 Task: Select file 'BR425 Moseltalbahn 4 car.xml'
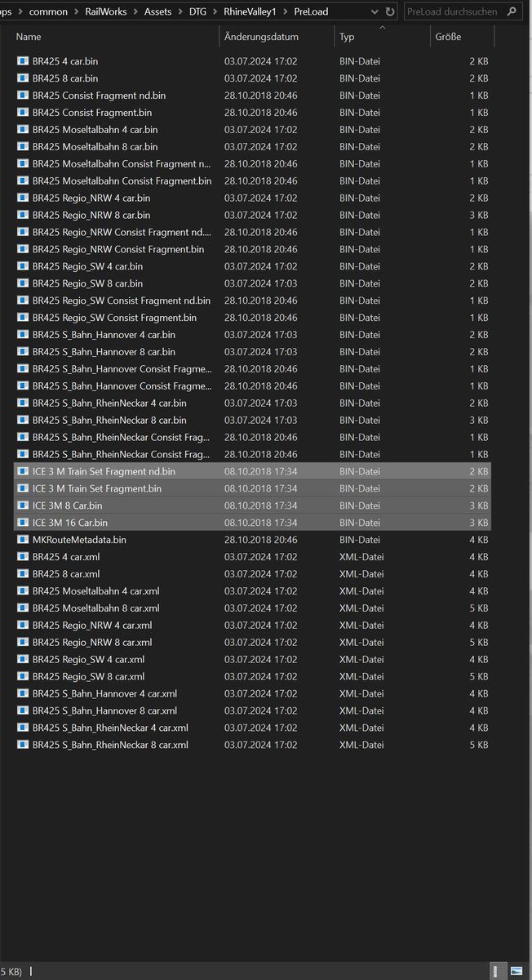(x=96, y=591)
